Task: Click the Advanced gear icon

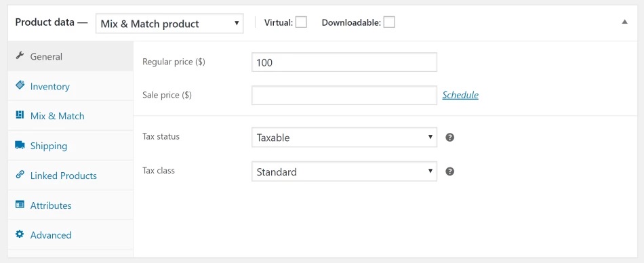Action: click(x=20, y=235)
